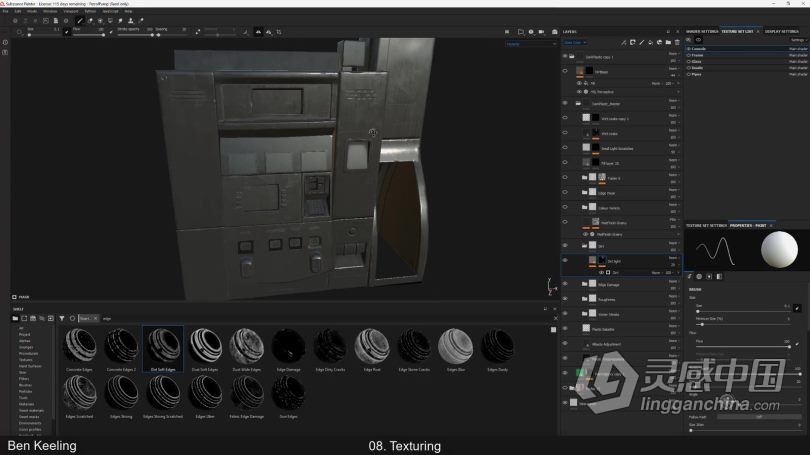Toggle visibility of Small Light Scratches layer

tap(565, 148)
